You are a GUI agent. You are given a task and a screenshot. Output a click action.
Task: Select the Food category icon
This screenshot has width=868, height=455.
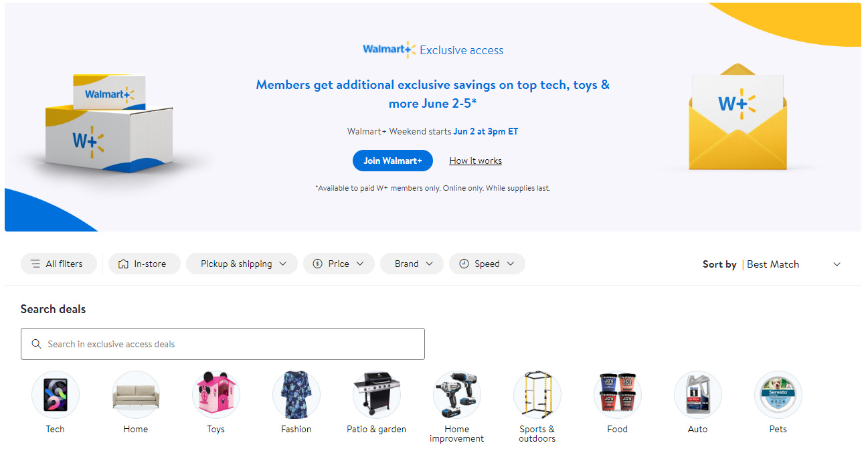(x=618, y=395)
